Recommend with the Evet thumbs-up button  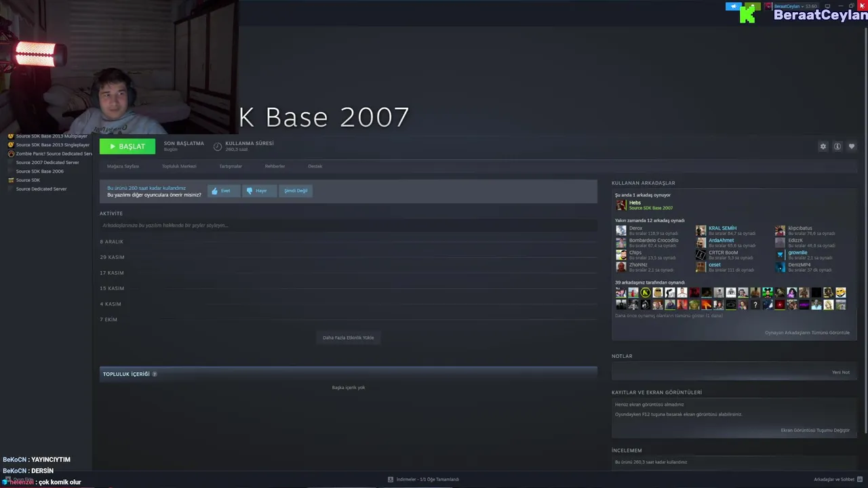[x=224, y=191]
